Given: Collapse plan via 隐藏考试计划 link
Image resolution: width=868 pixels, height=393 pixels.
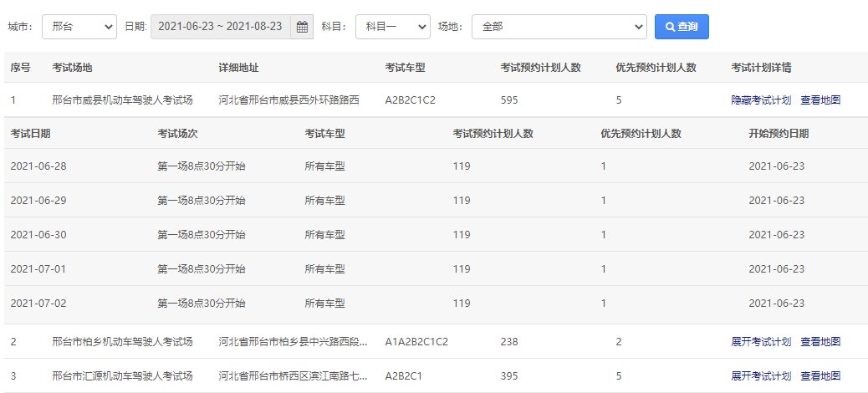Looking at the screenshot, I should tap(761, 100).
